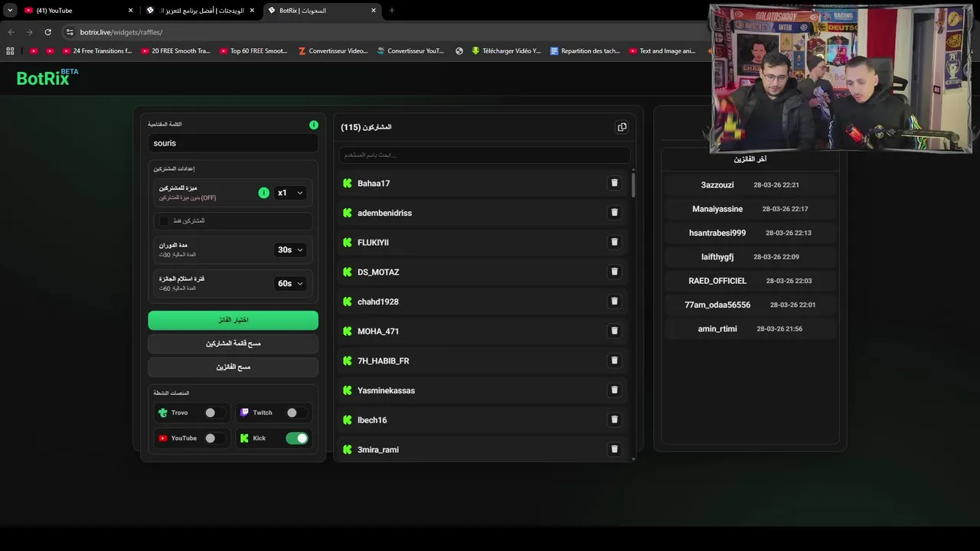
Task: Click trash icon for 3mira_rami
Action: [x=614, y=449]
